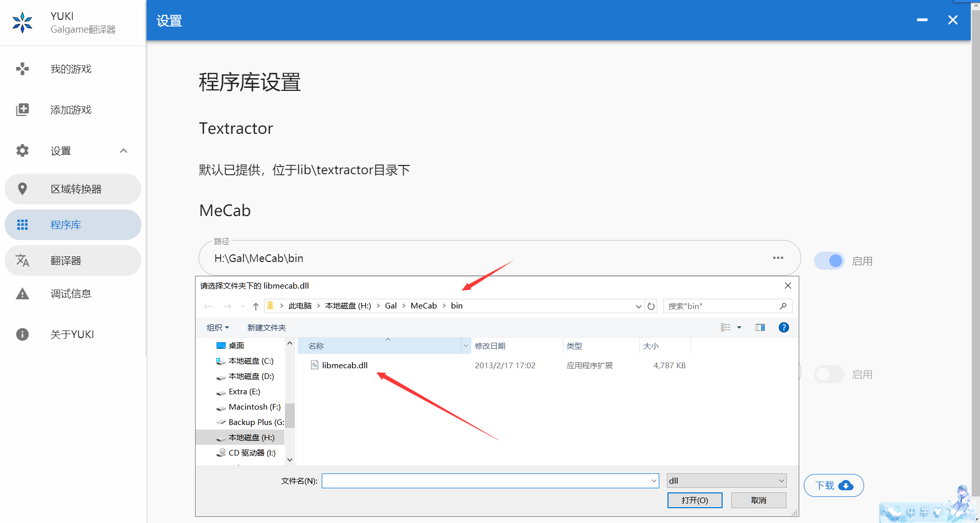Refresh the bin folder listing
Viewport: 980px width, 523px height.
(651, 306)
